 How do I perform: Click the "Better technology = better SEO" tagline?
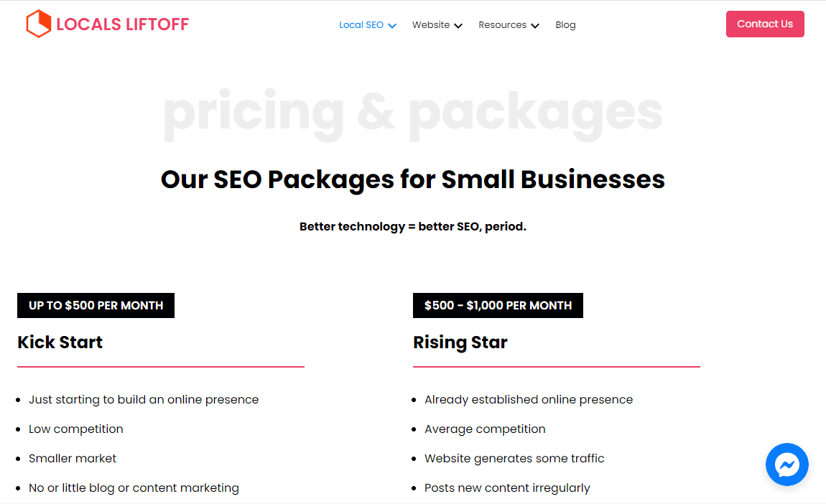point(412,227)
